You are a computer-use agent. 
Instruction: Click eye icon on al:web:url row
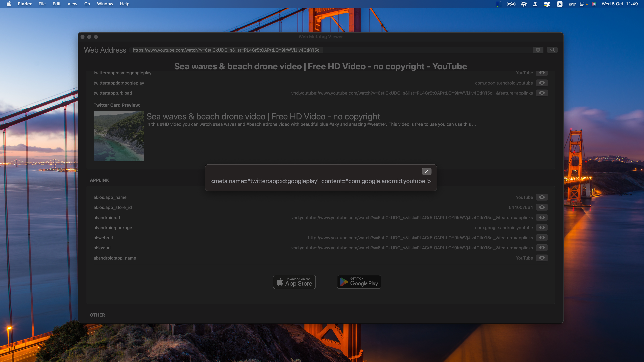click(x=542, y=238)
